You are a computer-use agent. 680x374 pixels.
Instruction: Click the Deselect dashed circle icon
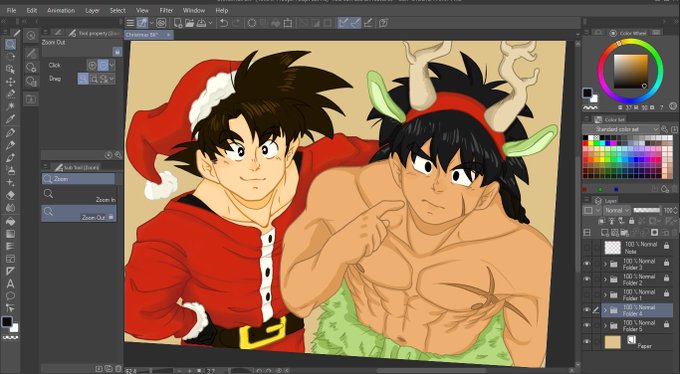[x=252, y=23]
